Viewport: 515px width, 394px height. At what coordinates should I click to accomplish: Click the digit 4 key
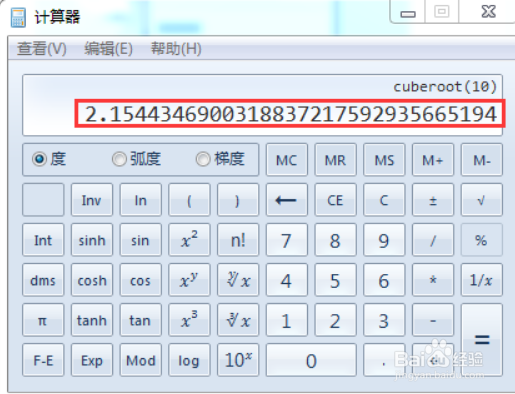[x=287, y=280]
